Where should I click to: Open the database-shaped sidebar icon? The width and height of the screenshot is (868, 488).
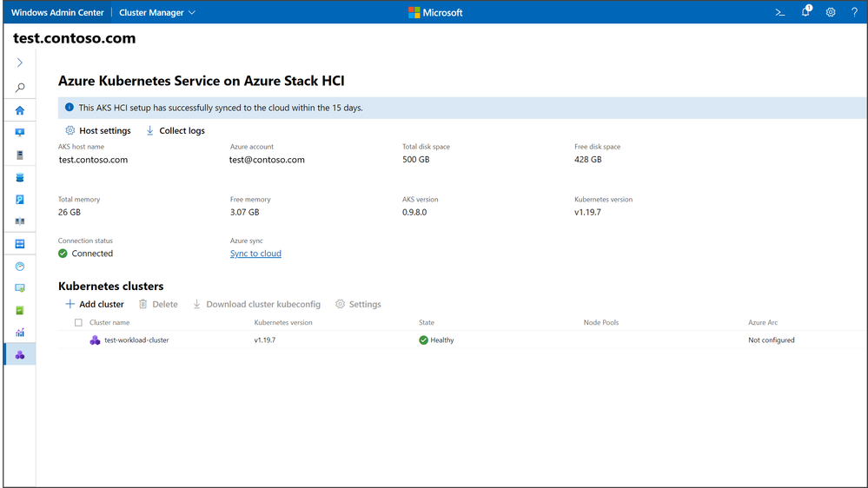tap(19, 178)
